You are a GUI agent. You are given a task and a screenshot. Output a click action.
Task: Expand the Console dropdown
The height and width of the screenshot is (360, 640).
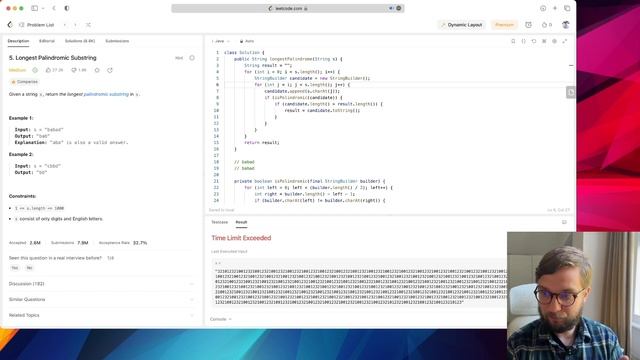click(x=221, y=319)
